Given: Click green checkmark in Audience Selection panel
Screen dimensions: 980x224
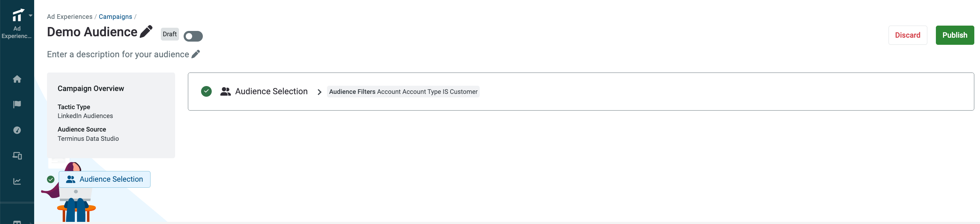Looking at the screenshot, I should tap(206, 92).
